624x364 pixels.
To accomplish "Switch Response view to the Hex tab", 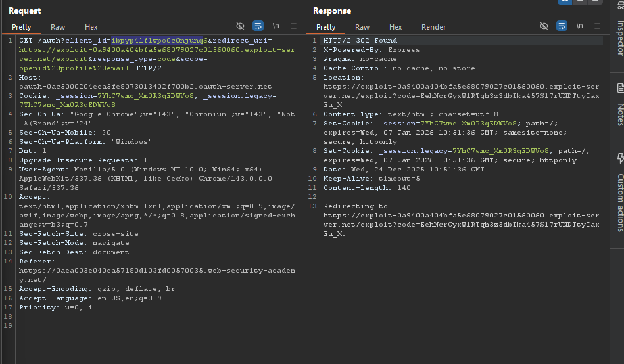I will [x=396, y=27].
